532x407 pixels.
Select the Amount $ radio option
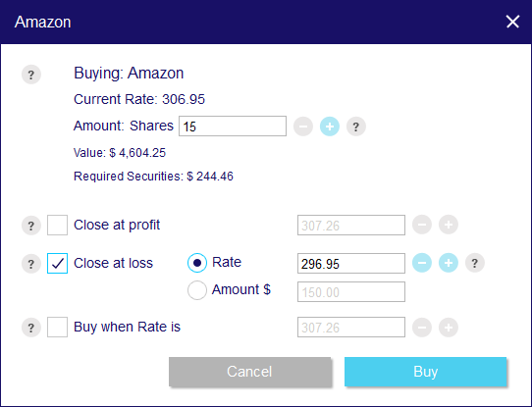(197, 290)
